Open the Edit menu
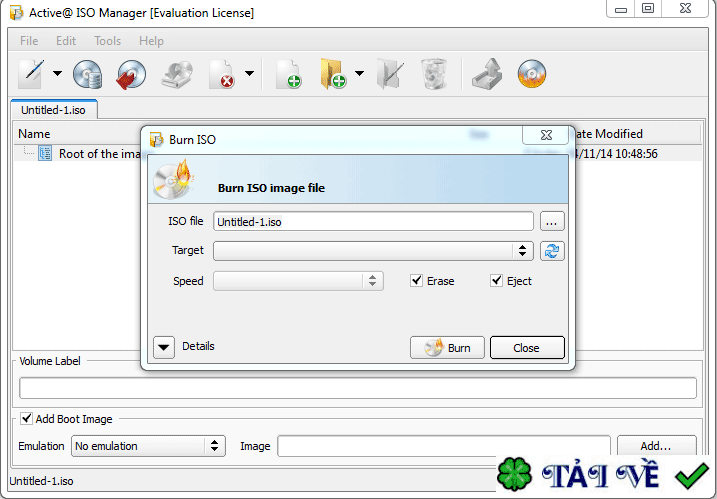 (66, 41)
